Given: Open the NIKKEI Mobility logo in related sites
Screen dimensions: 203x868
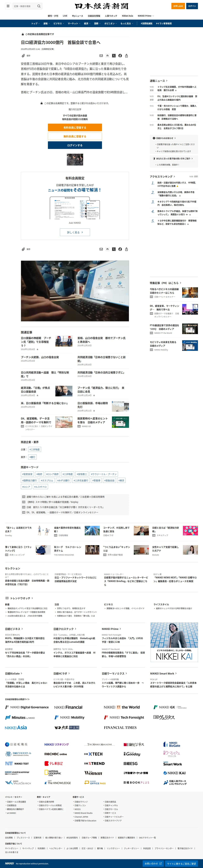Looking at the screenshot, I should [x=69, y=717].
